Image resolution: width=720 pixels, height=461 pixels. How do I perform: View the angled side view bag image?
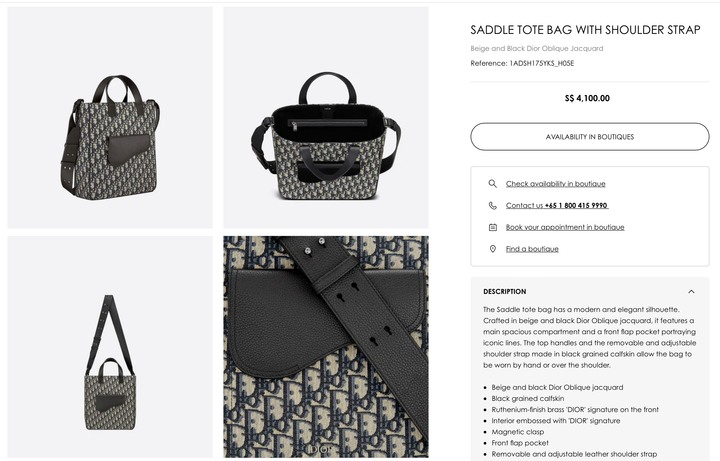point(110,118)
